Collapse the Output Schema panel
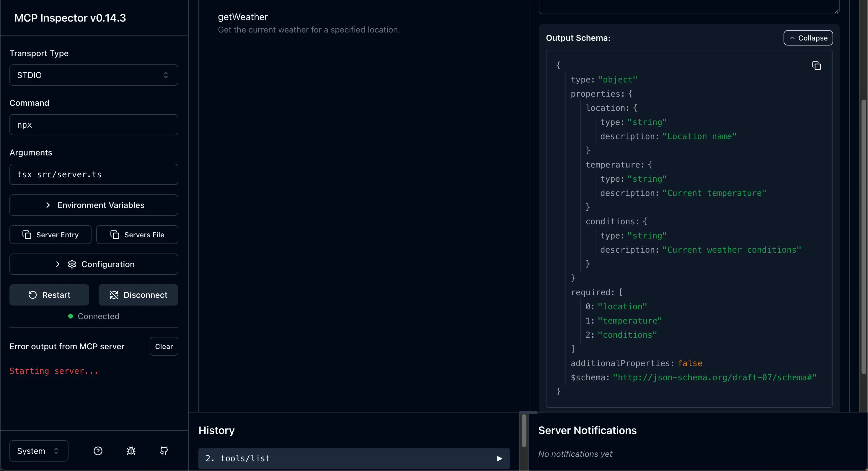The width and height of the screenshot is (868, 471). pyautogui.click(x=808, y=38)
